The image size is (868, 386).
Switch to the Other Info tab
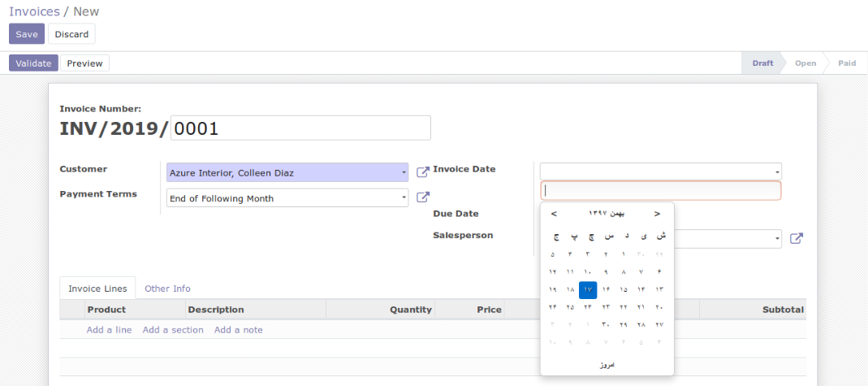tap(168, 288)
